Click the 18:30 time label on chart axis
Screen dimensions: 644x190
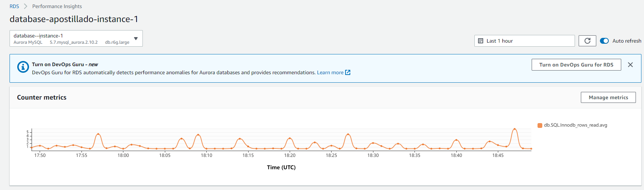pos(373,155)
